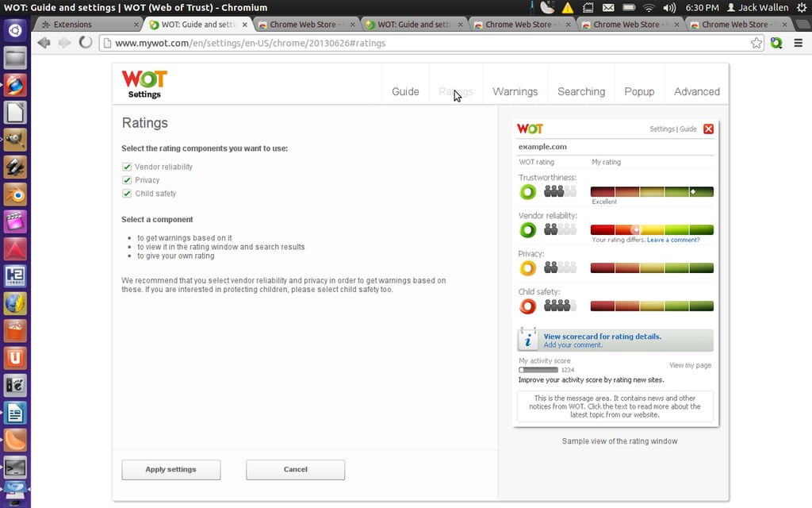Adjust the Vendor reliability rating bar

coord(652,230)
